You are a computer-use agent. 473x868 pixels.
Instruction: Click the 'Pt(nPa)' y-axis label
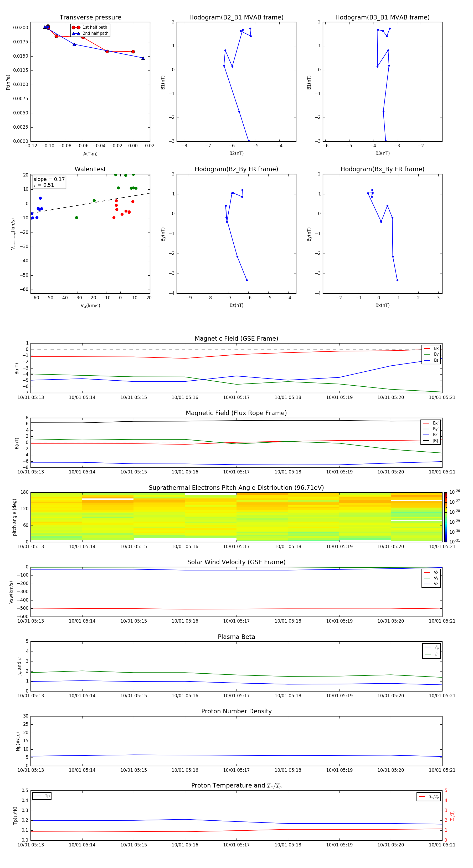click(x=8, y=82)
